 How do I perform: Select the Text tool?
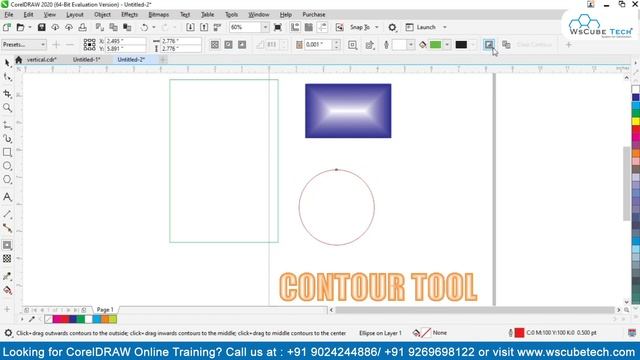7,197
